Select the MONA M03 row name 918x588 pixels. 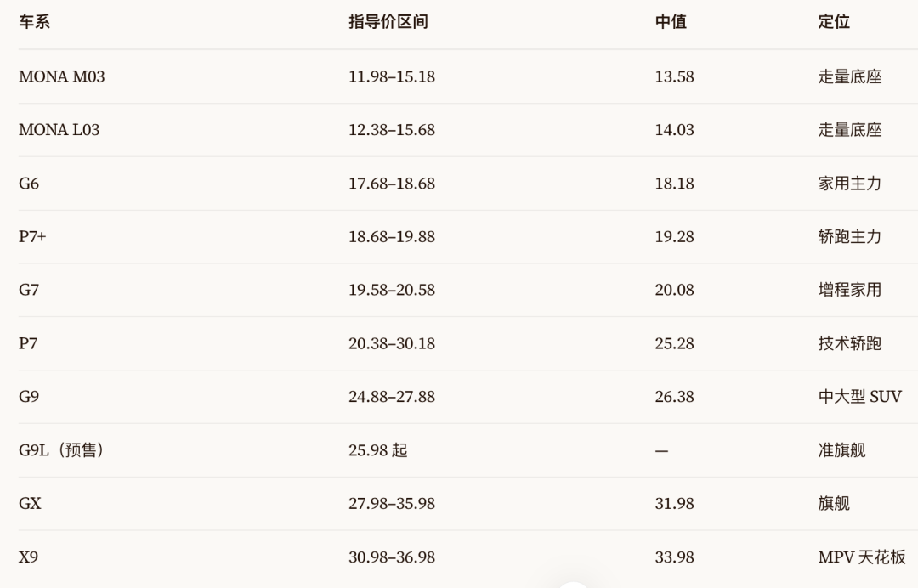pyautogui.click(x=61, y=76)
